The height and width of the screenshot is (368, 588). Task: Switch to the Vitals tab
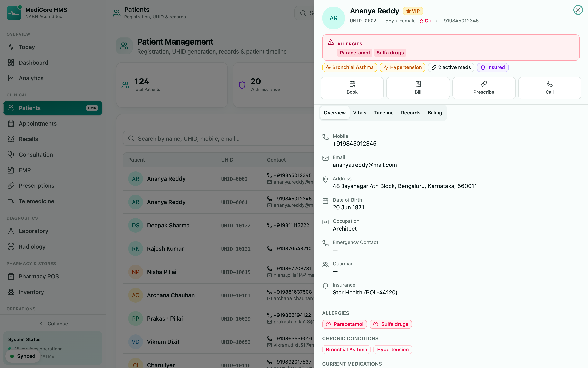click(x=360, y=113)
